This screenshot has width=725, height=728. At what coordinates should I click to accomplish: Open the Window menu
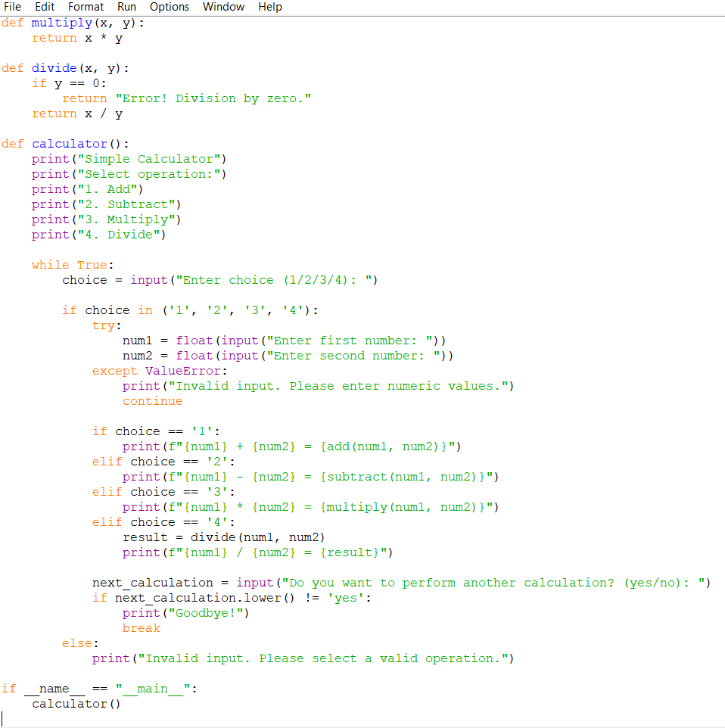[223, 7]
